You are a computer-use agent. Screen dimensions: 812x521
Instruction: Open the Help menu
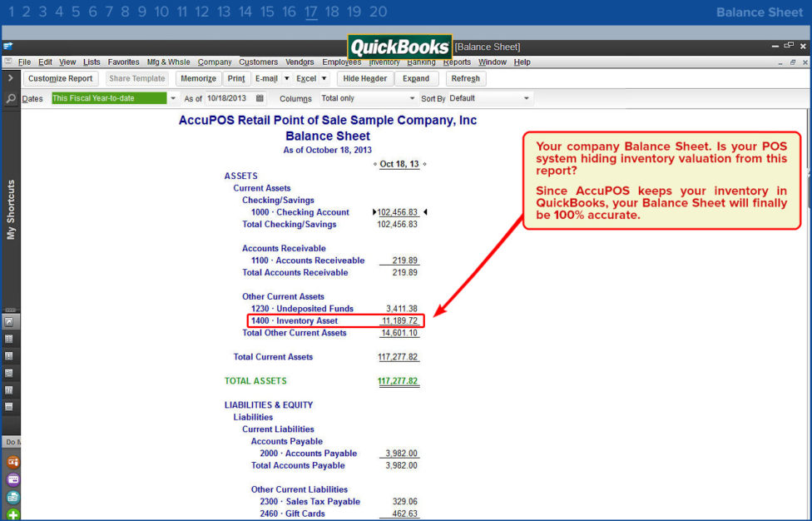click(522, 62)
